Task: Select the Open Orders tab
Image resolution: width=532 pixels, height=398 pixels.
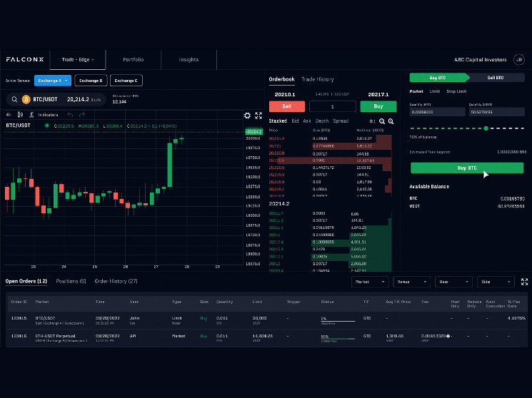Action: pos(26,281)
